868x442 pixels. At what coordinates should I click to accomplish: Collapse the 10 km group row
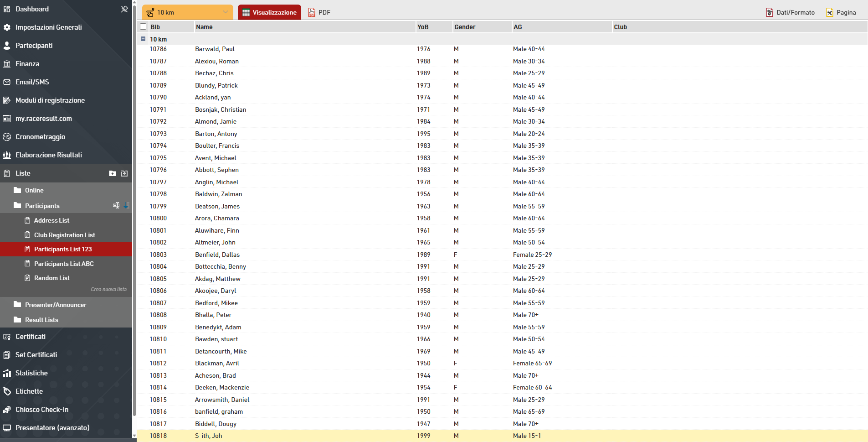click(143, 39)
